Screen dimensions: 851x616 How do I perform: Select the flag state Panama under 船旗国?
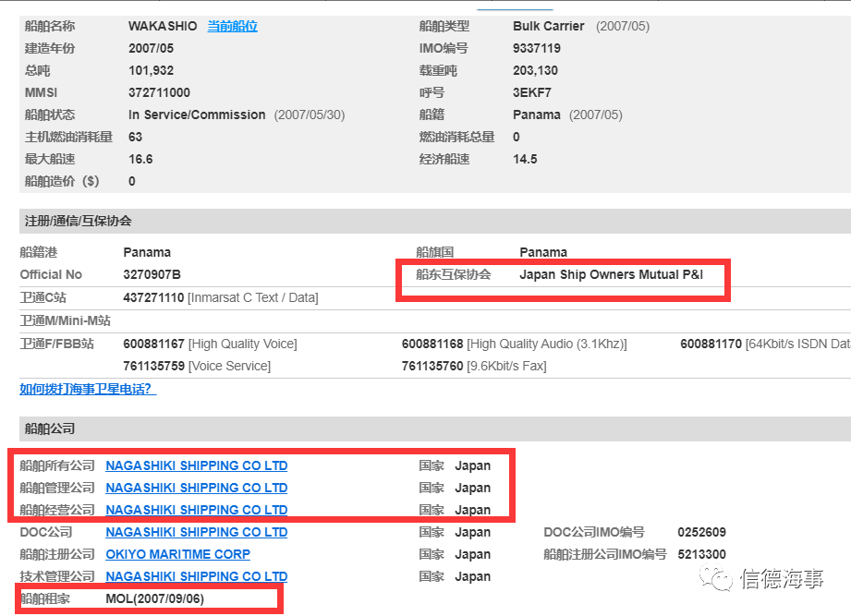pyautogui.click(x=543, y=253)
